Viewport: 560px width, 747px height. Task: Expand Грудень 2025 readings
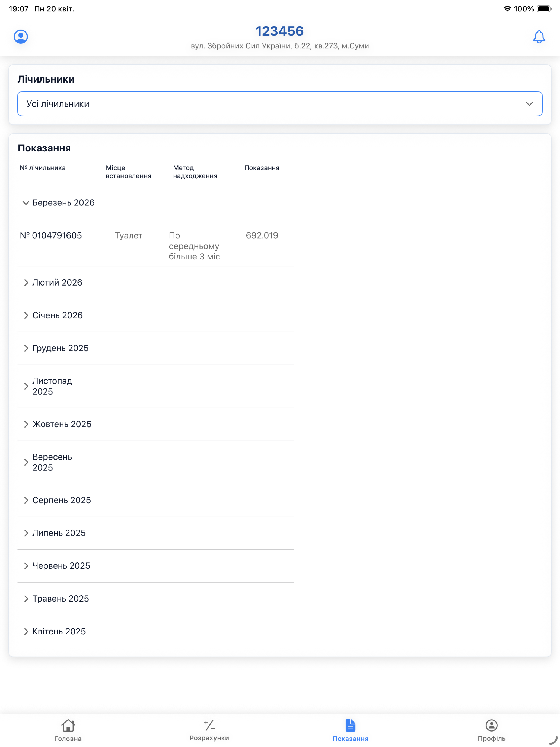pos(156,348)
